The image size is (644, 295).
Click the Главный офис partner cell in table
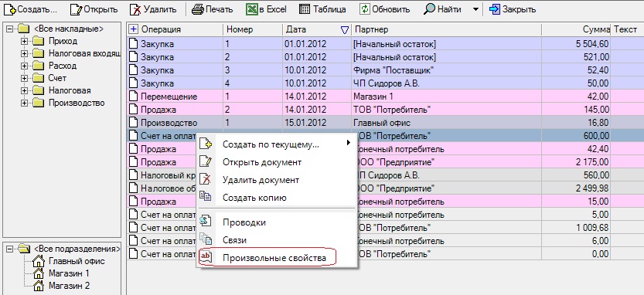click(x=446, y=123)
